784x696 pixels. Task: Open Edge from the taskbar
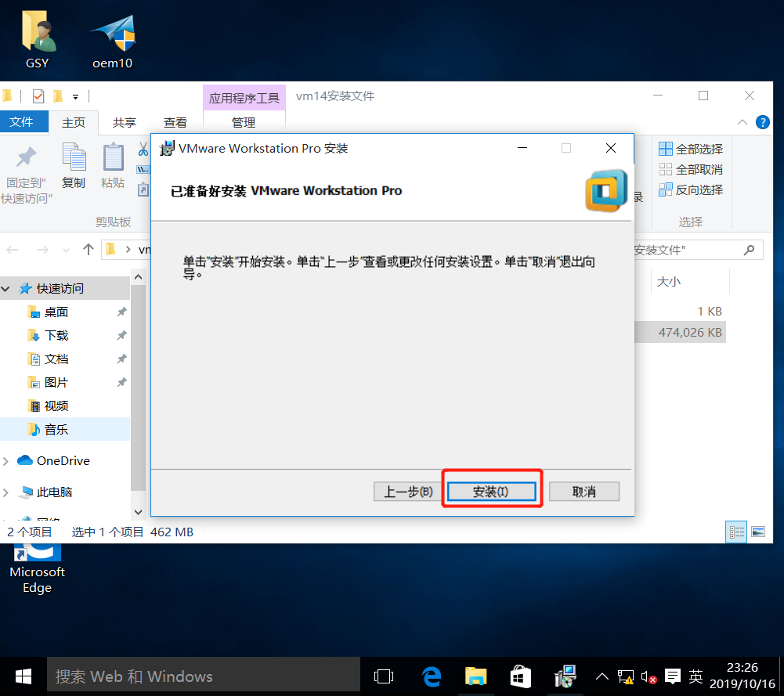[x=431, y=676]
